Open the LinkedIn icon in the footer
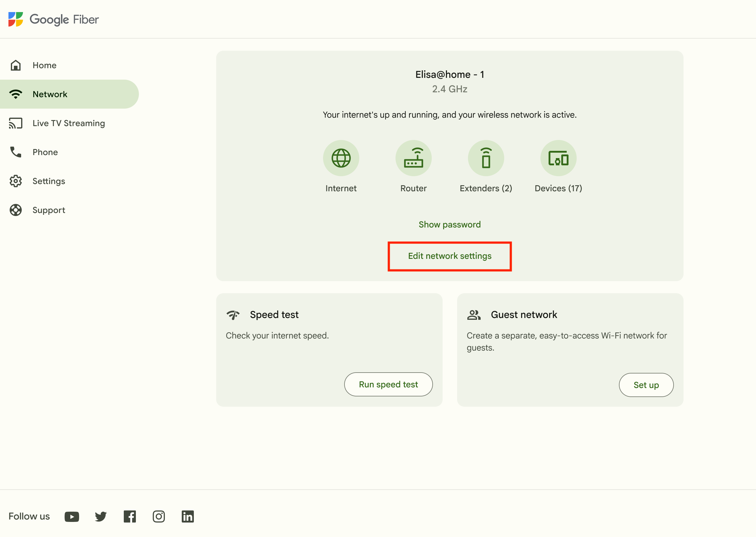 187,516
